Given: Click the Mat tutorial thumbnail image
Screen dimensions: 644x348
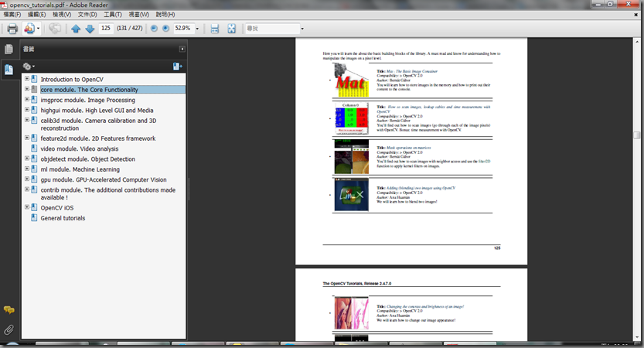Looking at the screenshot, I should click(351, 80).
